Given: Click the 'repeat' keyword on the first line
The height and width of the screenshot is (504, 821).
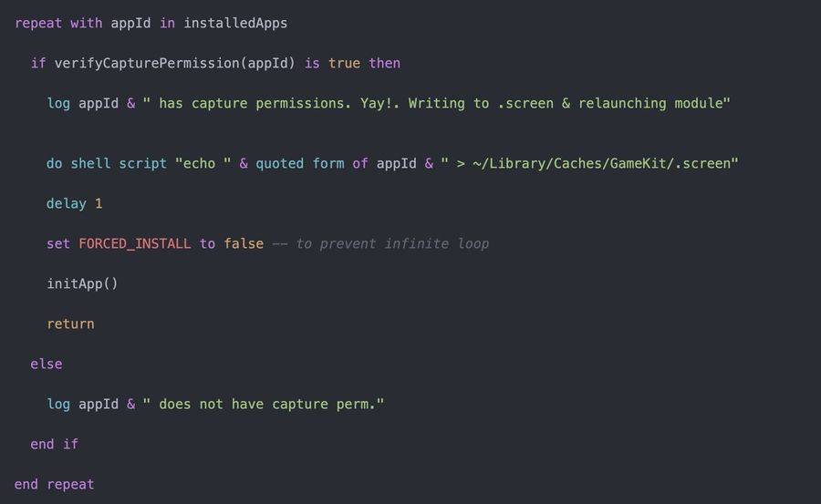Looking at the screenshot, I should (x=38, y=23).
